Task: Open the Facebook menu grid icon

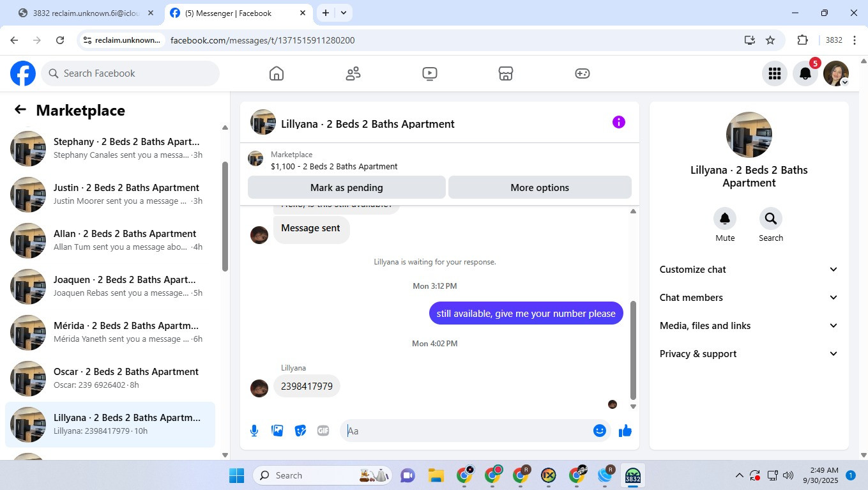Action: 775,73
